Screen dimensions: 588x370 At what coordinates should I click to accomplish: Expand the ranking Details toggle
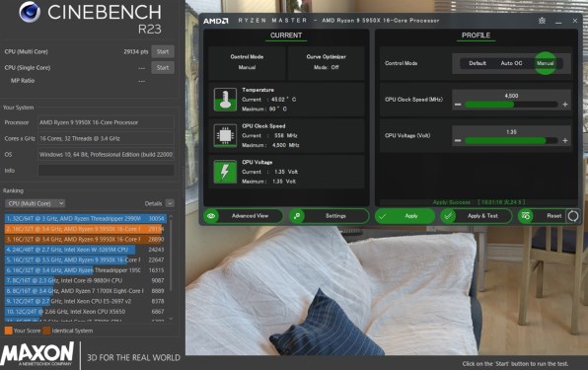170,203
